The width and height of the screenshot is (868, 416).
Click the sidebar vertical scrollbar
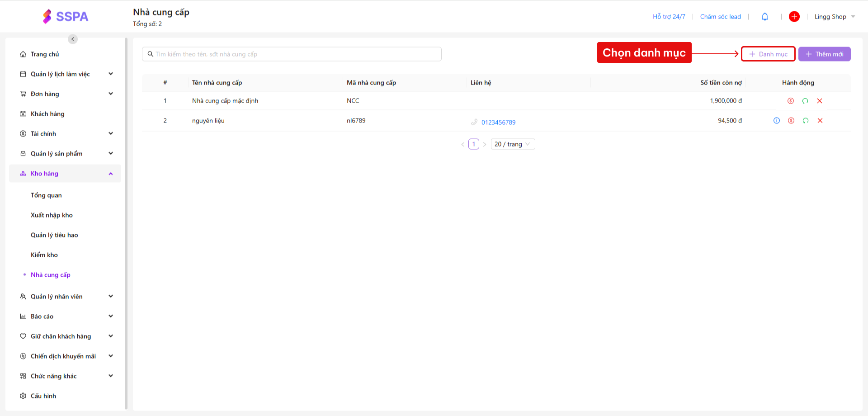(x=126, y=224)
